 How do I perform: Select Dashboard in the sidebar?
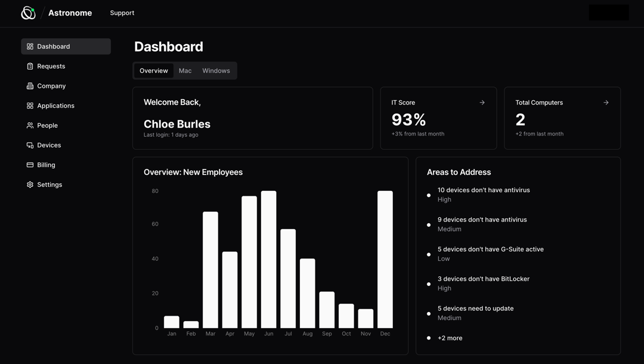pyautogui.click(x=66, y=47)
